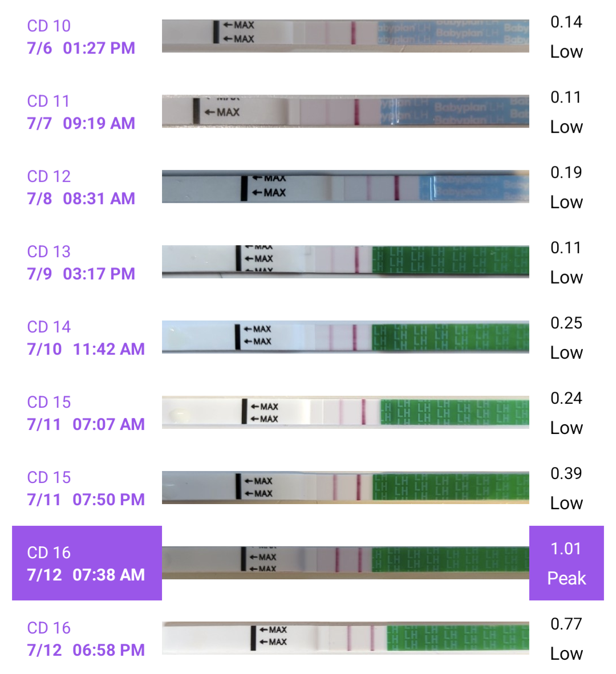Open the CD 10 test strip photo

(345, 36)
